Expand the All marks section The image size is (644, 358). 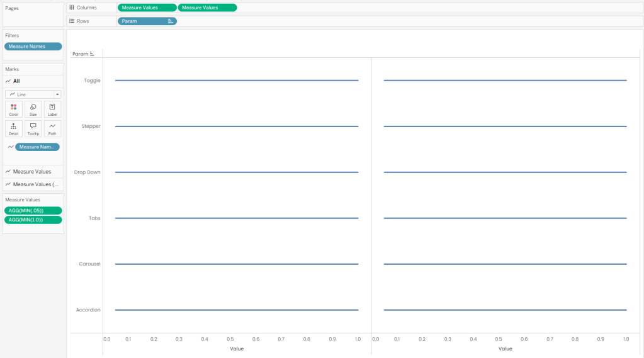point(33,81)
